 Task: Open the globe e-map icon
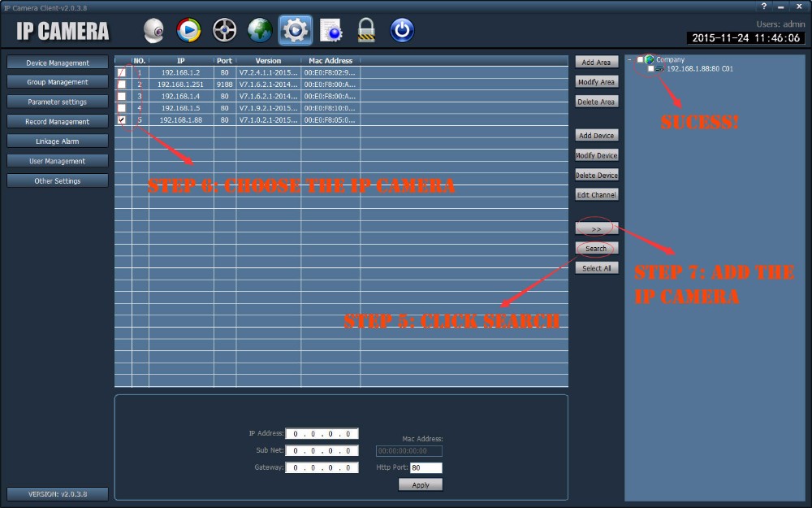[x=260, y=30]
